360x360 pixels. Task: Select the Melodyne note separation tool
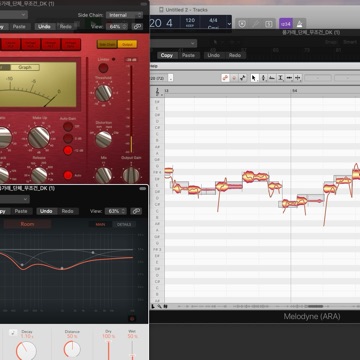tap(298, 78)
